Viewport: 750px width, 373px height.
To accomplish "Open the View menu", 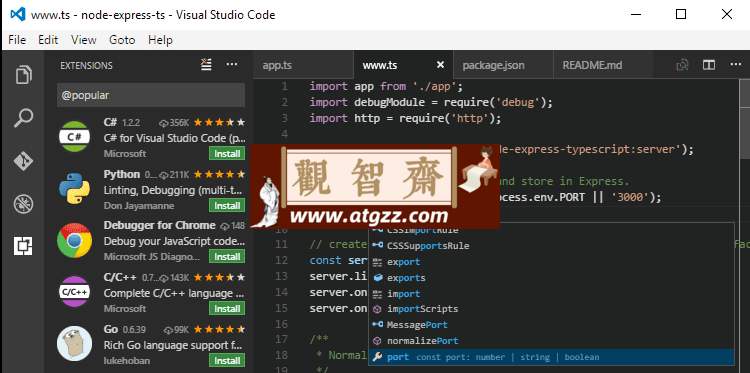I will 84,40.
